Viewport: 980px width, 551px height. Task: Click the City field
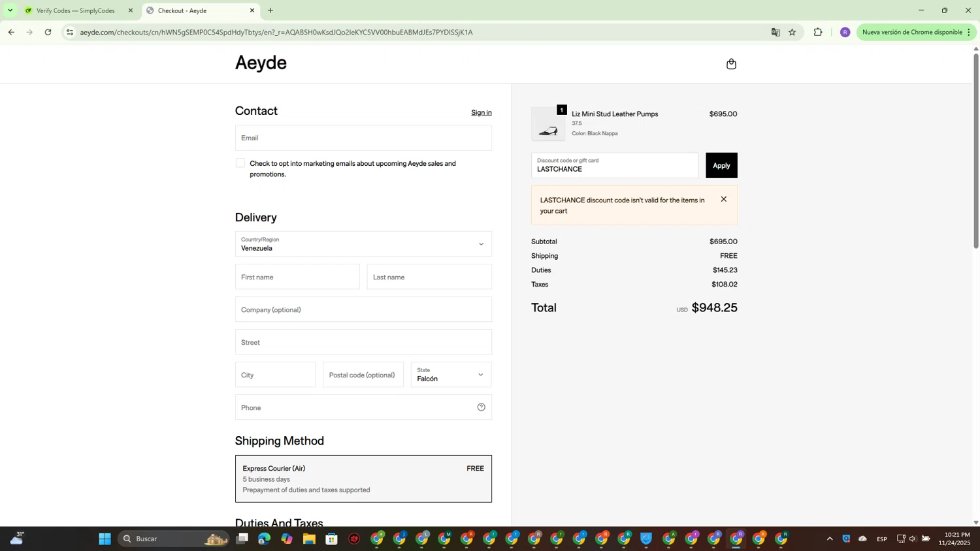click(x=275, y=375)
